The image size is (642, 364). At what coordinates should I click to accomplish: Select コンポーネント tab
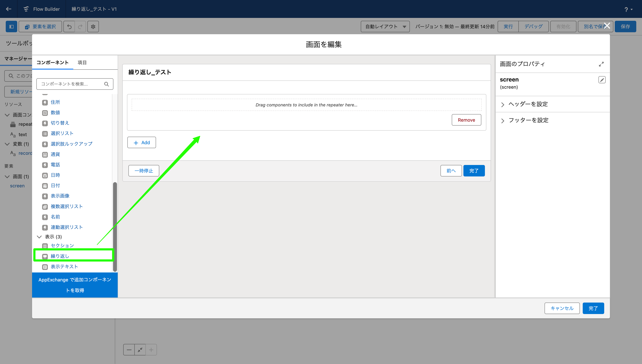(52, 63)
